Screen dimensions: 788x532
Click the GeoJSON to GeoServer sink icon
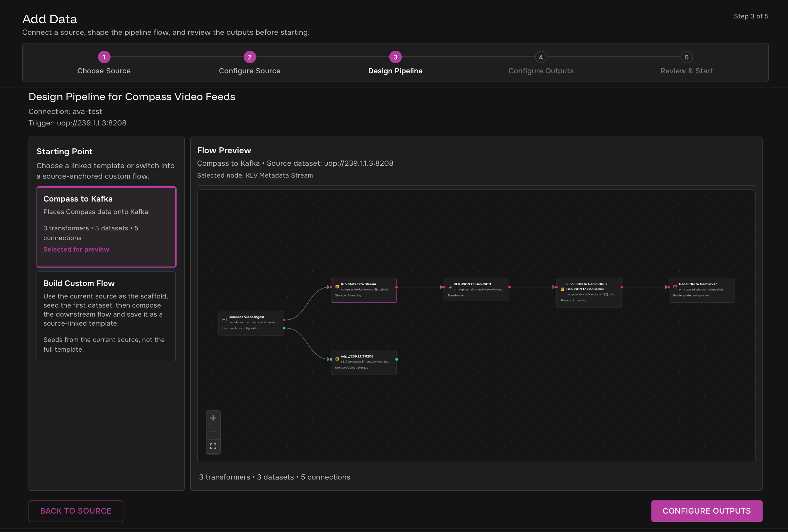pos(675,287)
